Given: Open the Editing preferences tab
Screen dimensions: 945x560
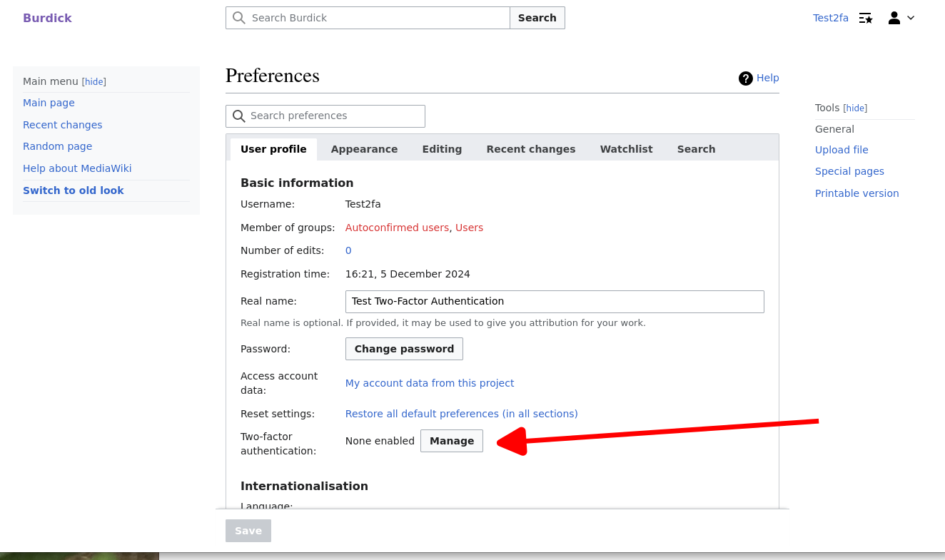Looking at the screenshot, I should click(442, 149).
